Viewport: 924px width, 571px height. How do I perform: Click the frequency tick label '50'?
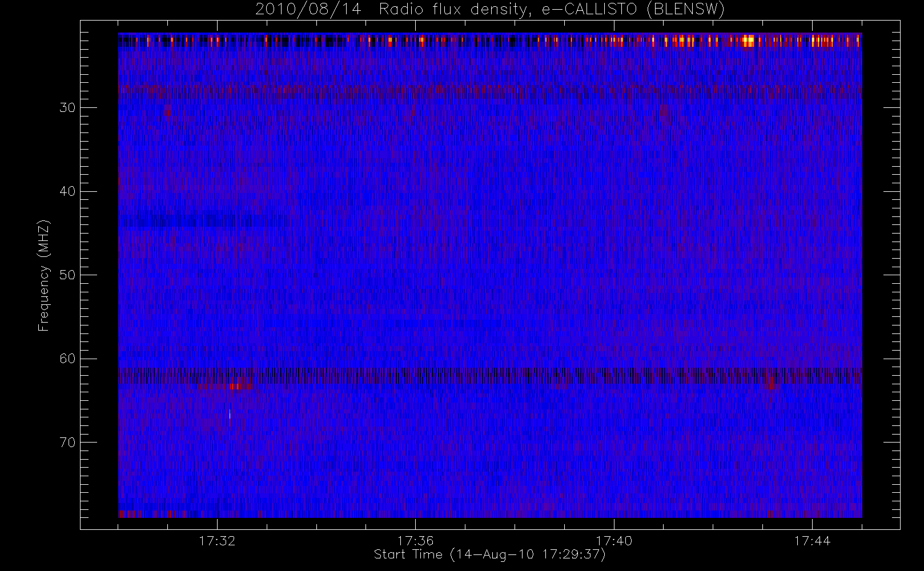coord(67,275)
